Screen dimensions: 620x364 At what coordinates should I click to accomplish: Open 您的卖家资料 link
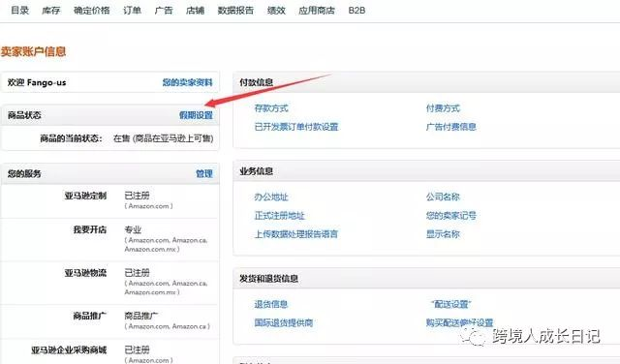[x=187, y=82]
